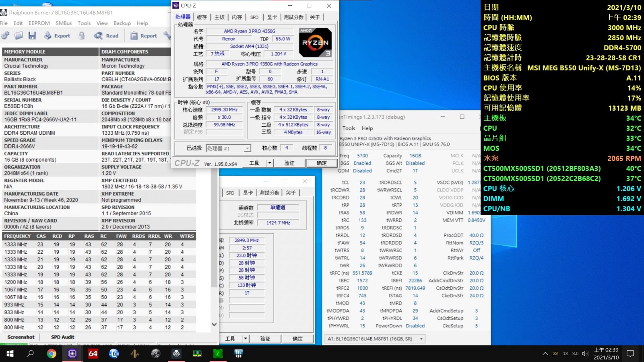Image resolution: width=644 pixels, height=362 pixels.
Task: Open blue 'C' application icon in taskbar
Action: tap(114, 354)
